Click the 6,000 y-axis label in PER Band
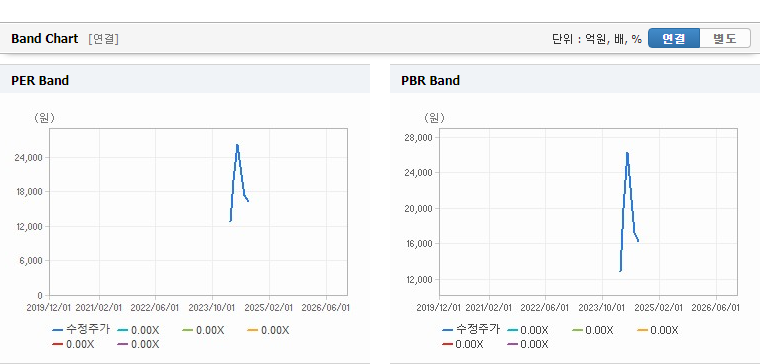This screenshot has width=760, height=364. [32, 260]
